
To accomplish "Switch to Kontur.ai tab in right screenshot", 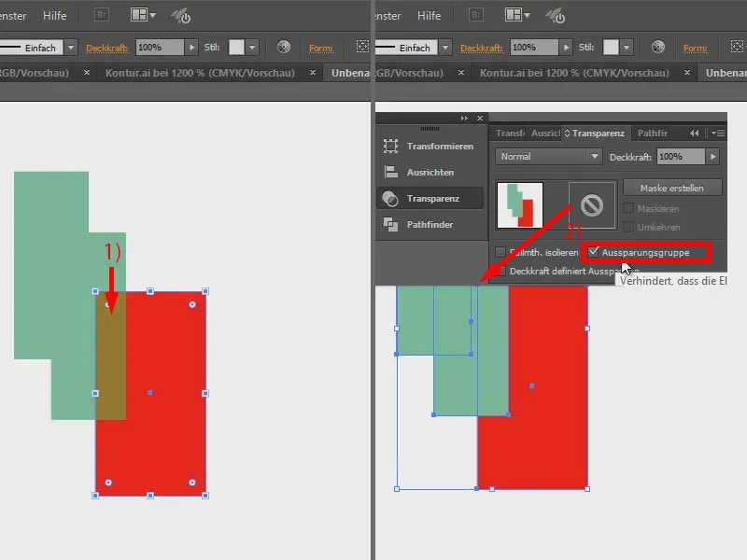I will (574, 73).
